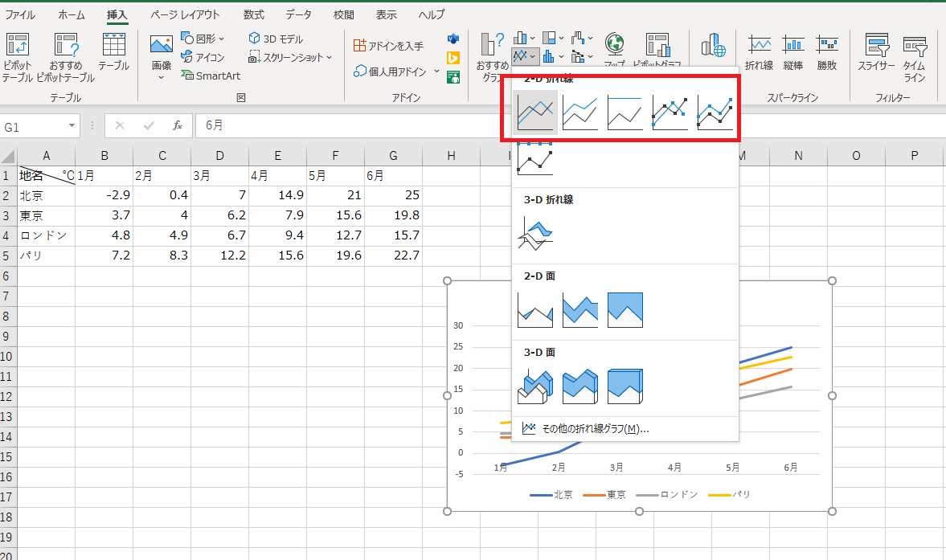946x560 pixels.
Task: Switch to the Review (校閲) tab
Action: point(344,14)
